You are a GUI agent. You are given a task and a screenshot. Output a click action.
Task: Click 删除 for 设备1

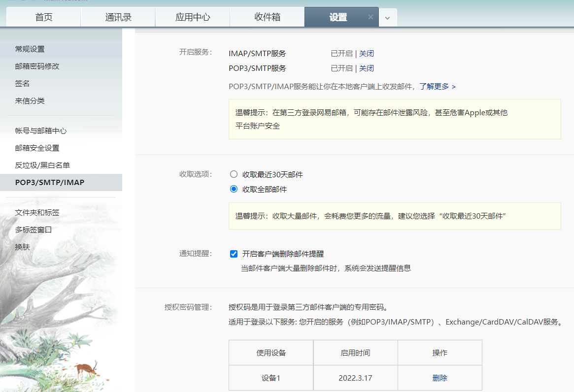coord(439,378)
